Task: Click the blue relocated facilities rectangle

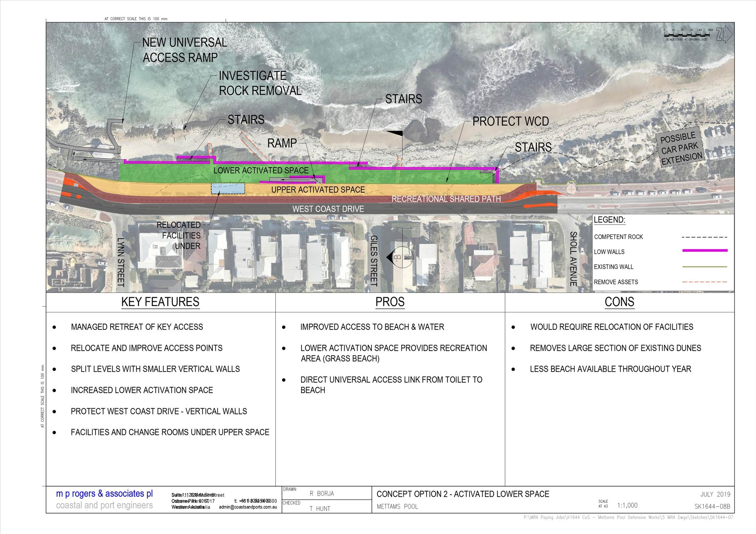Action: (x=228, y=189)
